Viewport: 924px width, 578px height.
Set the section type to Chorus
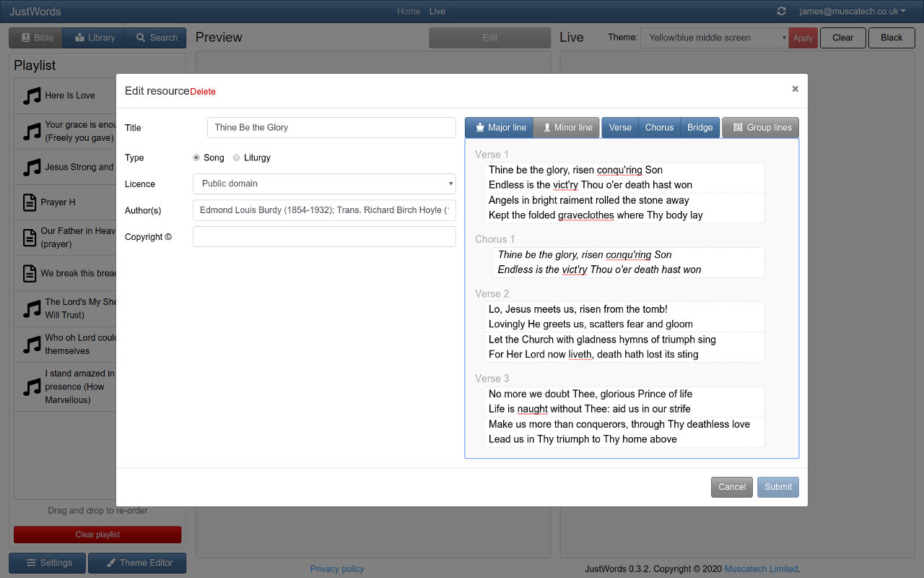tap(659, 127)
